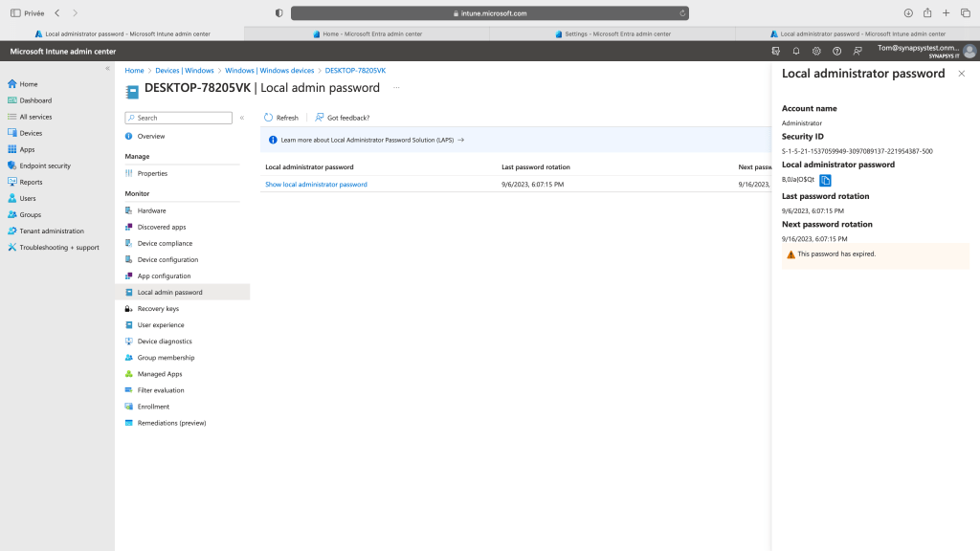Click the feedback icon in the top header

[857, 51]
